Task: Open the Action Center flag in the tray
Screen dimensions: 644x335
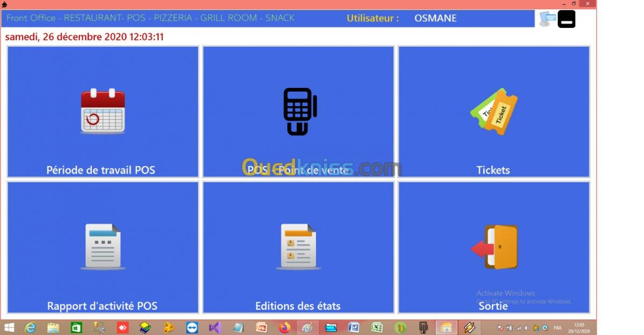Action: tap(500, 328)
